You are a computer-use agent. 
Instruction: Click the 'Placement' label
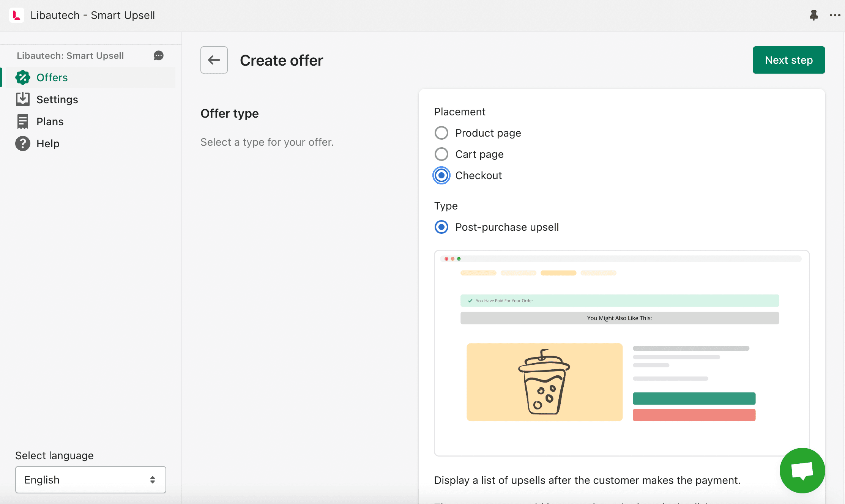pyautogui.click(x=460, y=112)
